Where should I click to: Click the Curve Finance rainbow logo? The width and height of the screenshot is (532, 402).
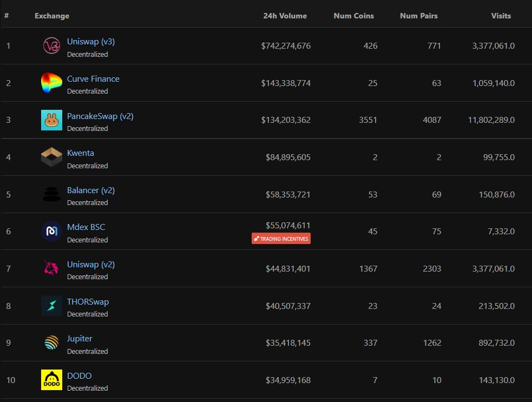[51, 82]
